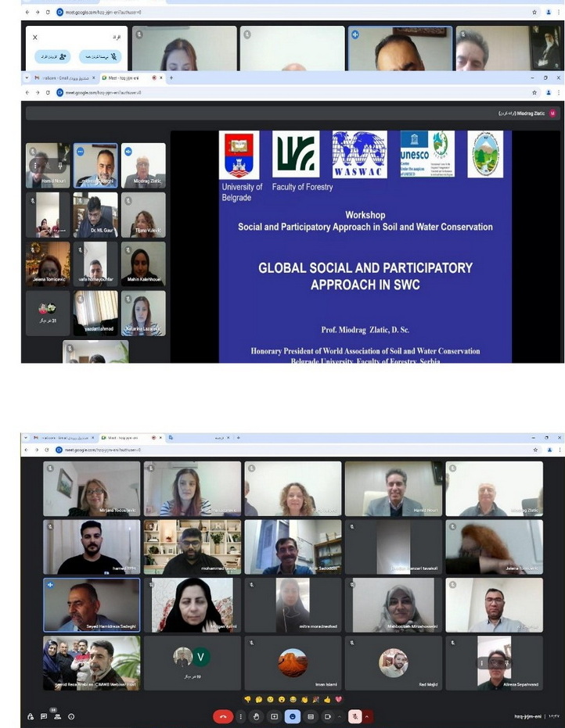This screenshot has height=728, width=565.
Task: Click the meeting details info icon
Action: click(x=71, y=716)
